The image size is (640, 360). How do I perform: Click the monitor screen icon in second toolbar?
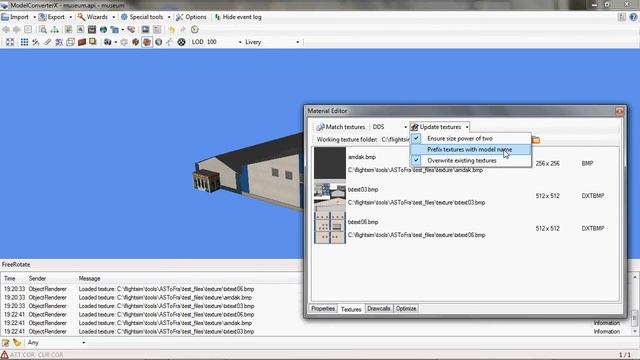coord(145,29)
